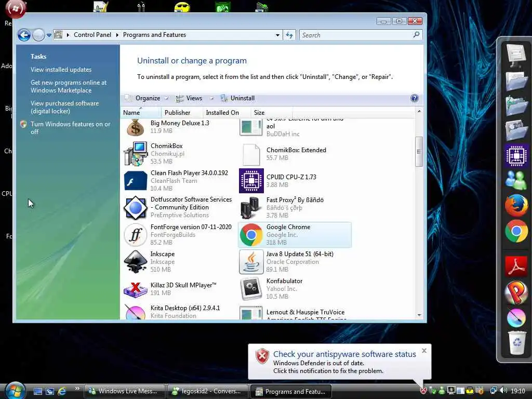Launch Chrome from the right sidebar dock

tap(516, 231)
